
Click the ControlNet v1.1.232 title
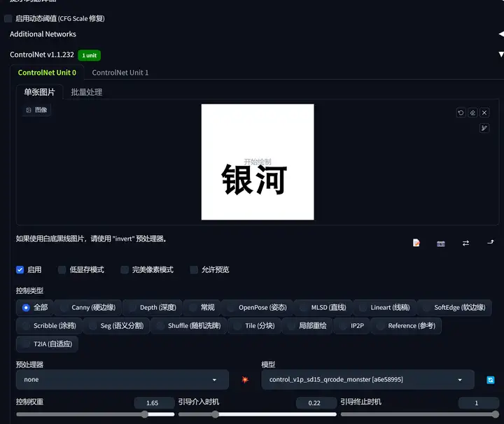coord(42,55)
